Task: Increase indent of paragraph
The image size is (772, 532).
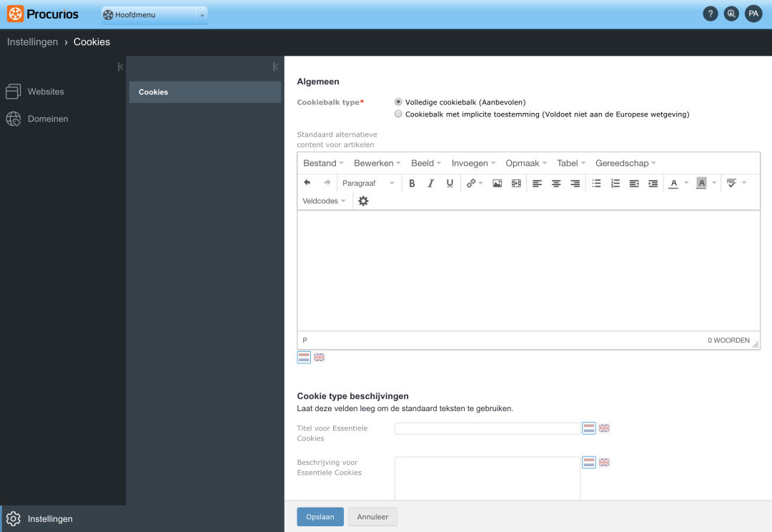Action: coord(653,183)
